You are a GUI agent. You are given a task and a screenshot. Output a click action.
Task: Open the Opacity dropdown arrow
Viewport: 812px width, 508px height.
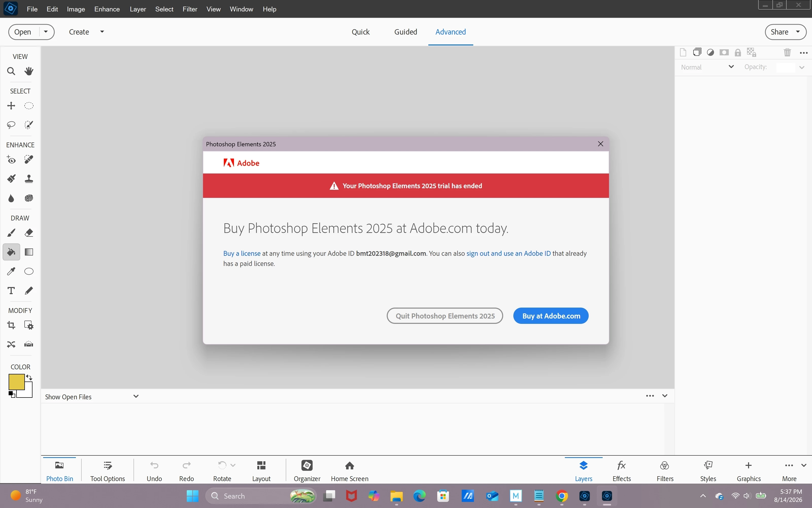(802, 67)
